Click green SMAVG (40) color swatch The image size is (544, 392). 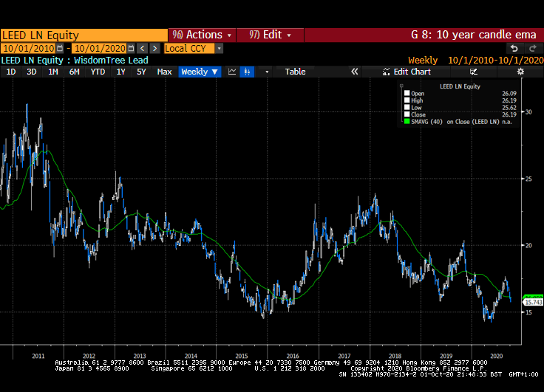407,121
